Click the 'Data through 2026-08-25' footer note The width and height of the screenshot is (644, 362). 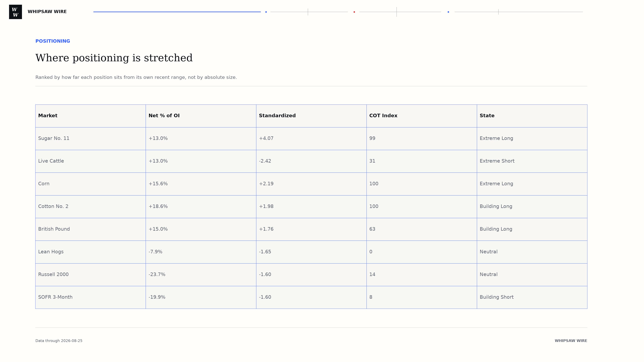coord(59,341)
